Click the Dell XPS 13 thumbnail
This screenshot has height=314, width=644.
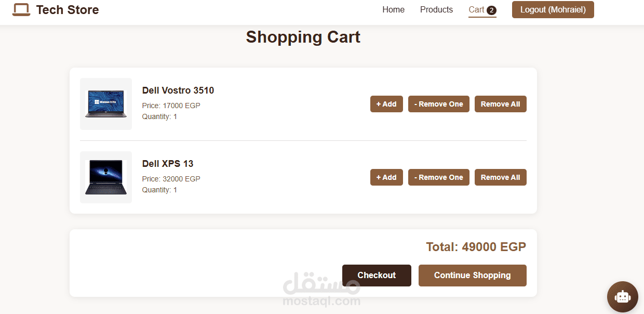(106, 177)
